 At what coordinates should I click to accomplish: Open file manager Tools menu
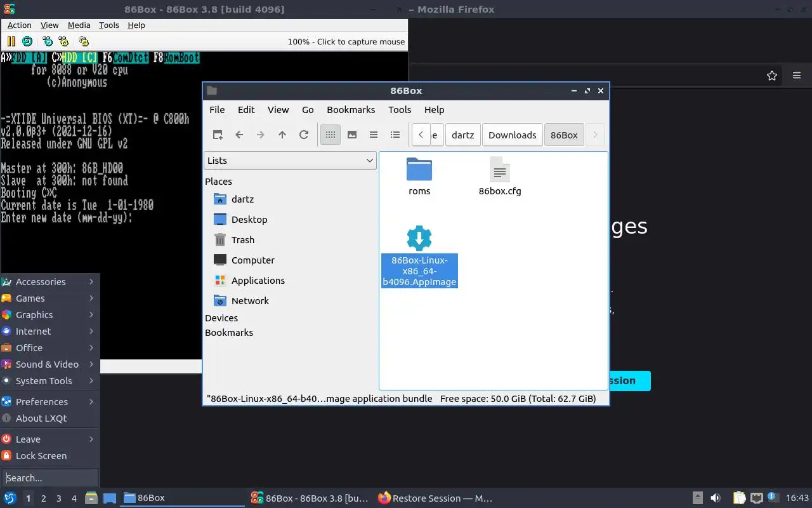400,110
